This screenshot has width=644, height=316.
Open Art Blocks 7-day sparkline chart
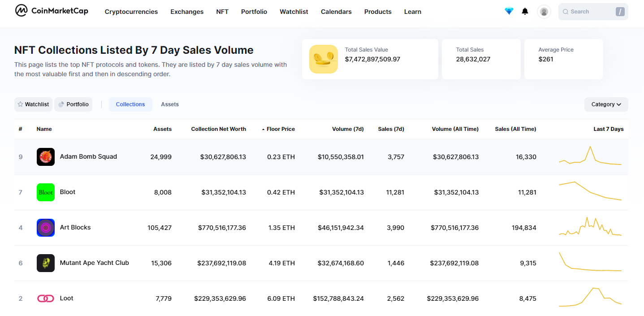click(590, 226)
